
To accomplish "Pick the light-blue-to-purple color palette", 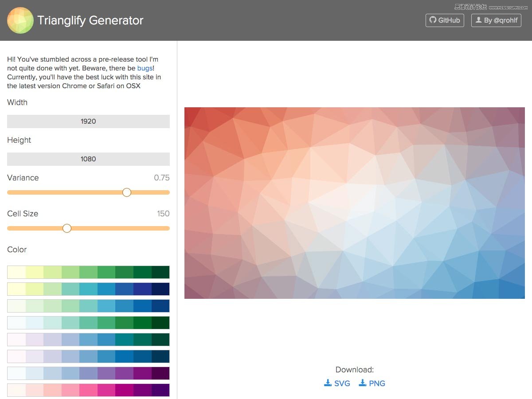I will pyautogui.click(x=88, y=373).
